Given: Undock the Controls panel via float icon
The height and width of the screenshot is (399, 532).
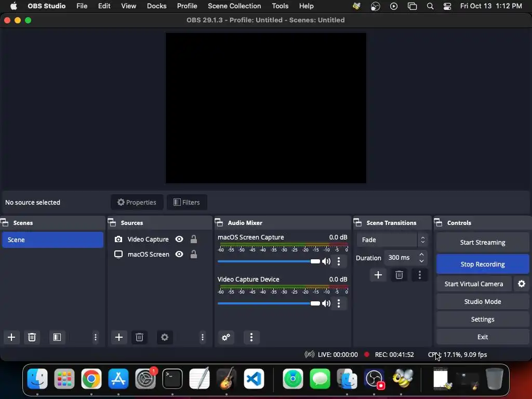Looking at the screenshot, I should click(438, 222).
